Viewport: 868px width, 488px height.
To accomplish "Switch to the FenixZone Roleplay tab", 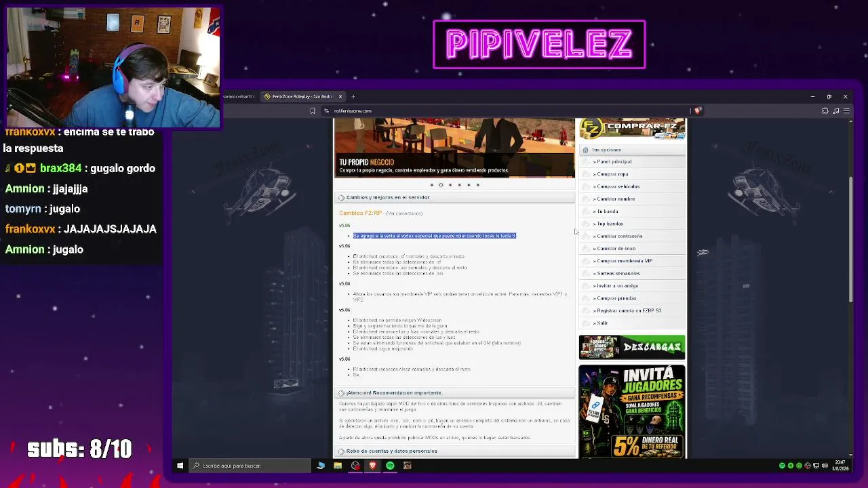I will 304,97.
